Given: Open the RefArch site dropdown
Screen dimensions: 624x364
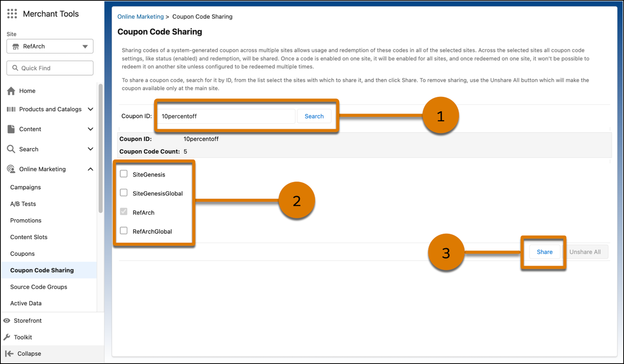Looking at the screenshot, I should pyautogui.click(x=50, y=46).
